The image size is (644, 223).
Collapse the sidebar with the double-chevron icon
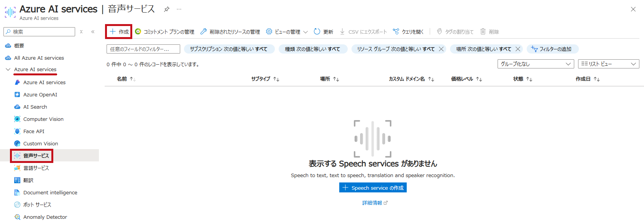(x=93, y=32)
